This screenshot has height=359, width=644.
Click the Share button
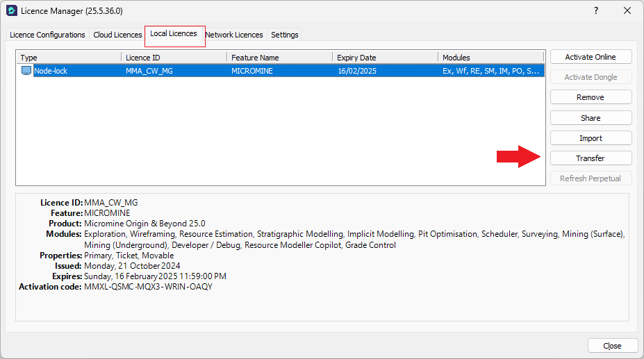[591, 118]
